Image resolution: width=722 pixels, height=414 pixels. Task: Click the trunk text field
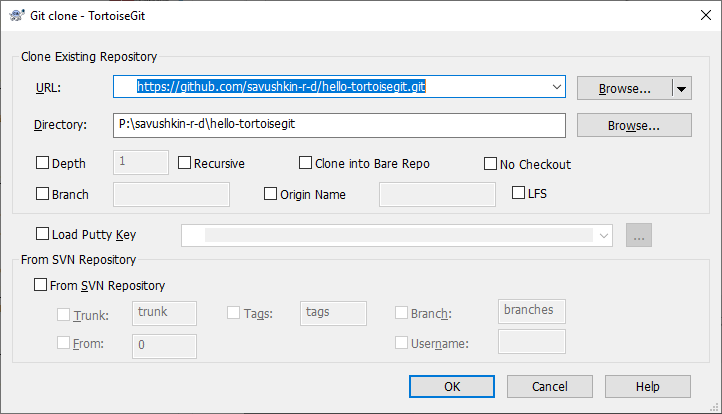[x=164, y=313]
